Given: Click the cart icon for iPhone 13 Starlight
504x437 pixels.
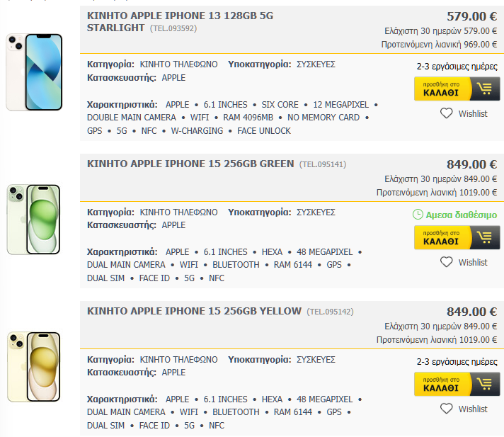Looking at the screenshot, I should click(x=485, y=89).
